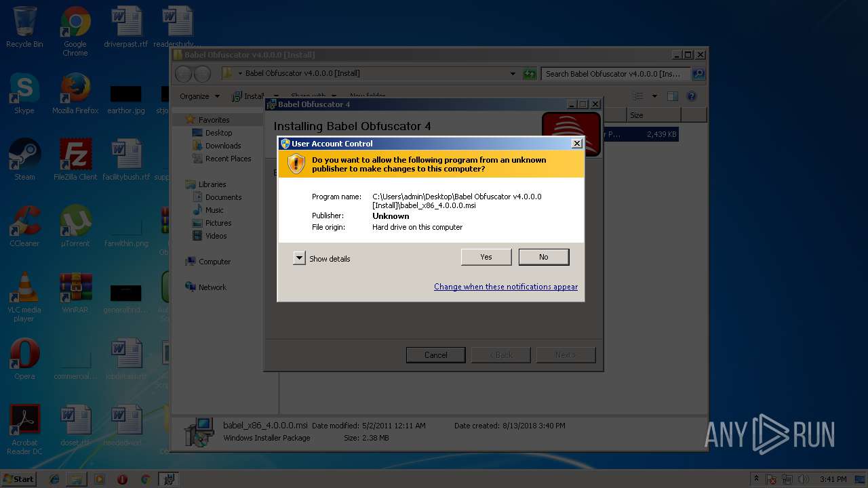
Task: Open Skype desktop shortcut
Action: [24, 94]
